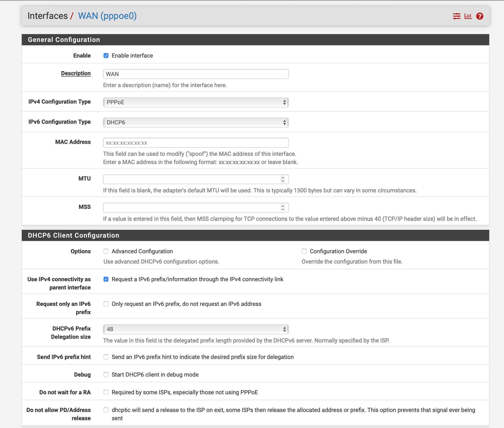Open the IPv4 Configuration Type dropdown
Screen dimensions: 504x428
click(x=196, y=102)
